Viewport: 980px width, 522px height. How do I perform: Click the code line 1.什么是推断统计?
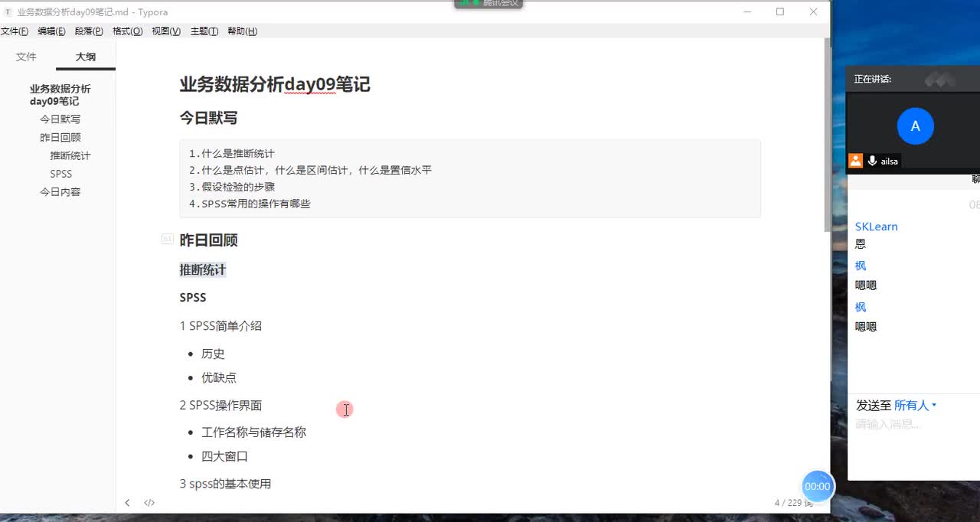[x=232, y=154]
